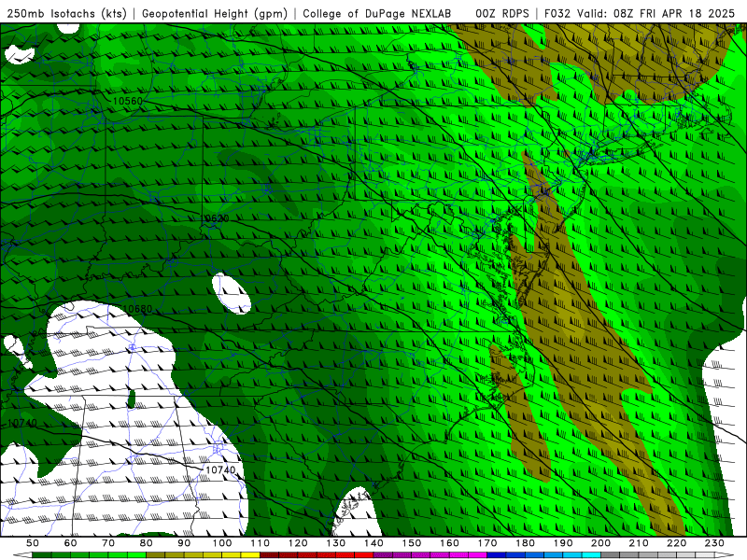Click the 230 knots scale label
The width and height of the screenshot is (747, 560).
714,543
